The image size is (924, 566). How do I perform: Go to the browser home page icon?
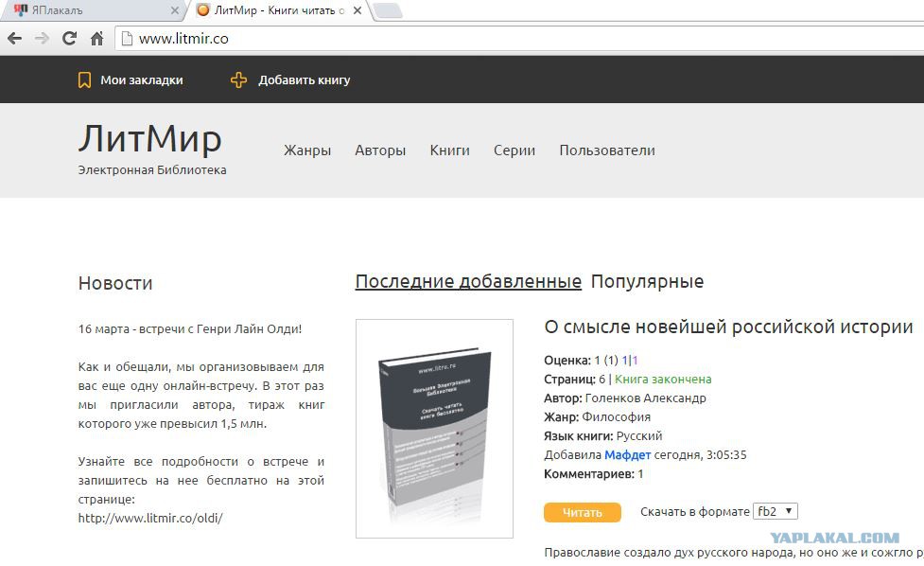96,39
